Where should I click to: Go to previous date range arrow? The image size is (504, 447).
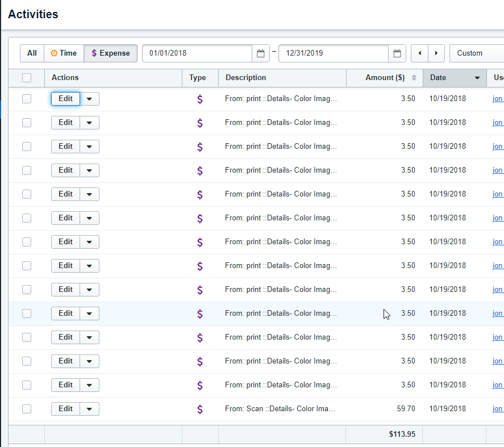[419, 53]
